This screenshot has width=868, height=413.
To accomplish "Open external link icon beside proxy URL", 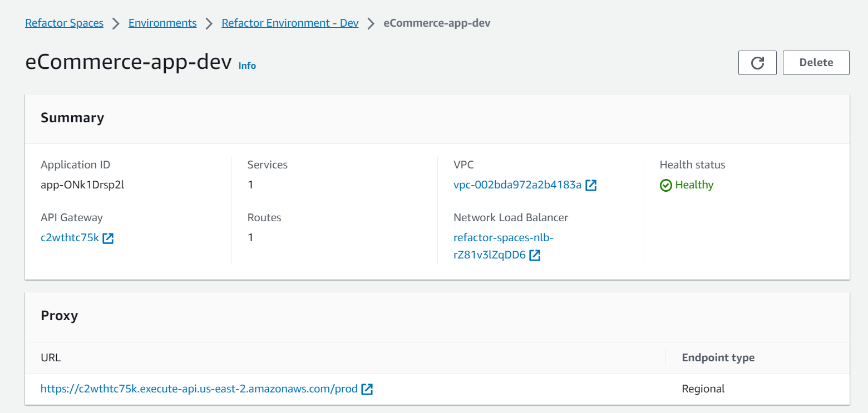I will 367,389.
